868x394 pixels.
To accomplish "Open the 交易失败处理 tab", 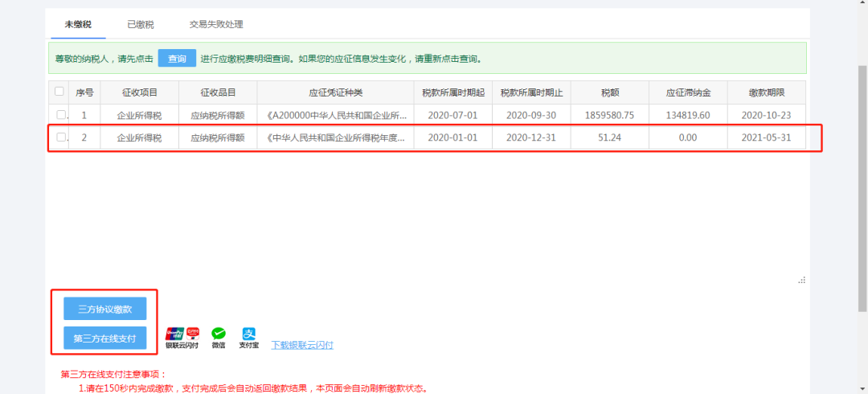I will tap(216, 24).
